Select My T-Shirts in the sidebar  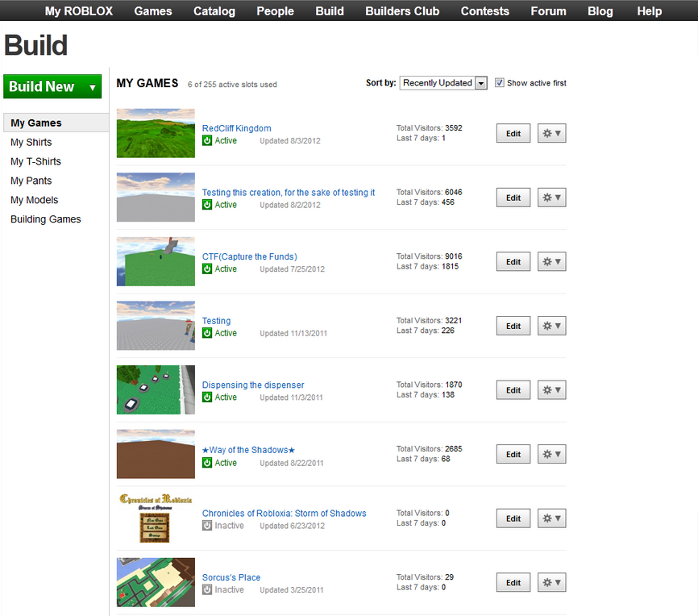[35, 161]
